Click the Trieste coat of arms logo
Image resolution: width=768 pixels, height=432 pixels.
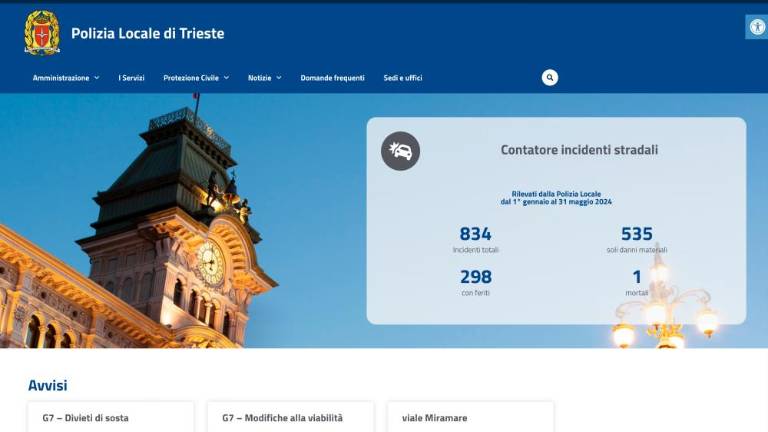tap(42, 33)
